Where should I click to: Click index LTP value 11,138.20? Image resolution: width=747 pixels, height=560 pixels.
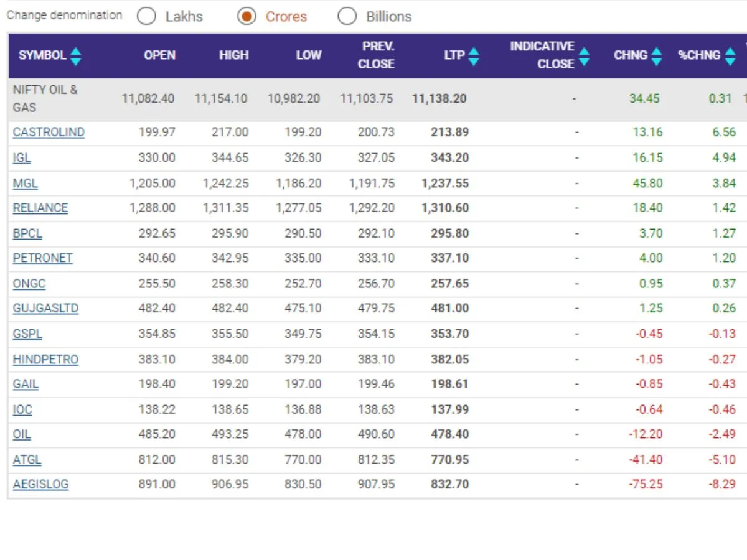click(439, 99)
